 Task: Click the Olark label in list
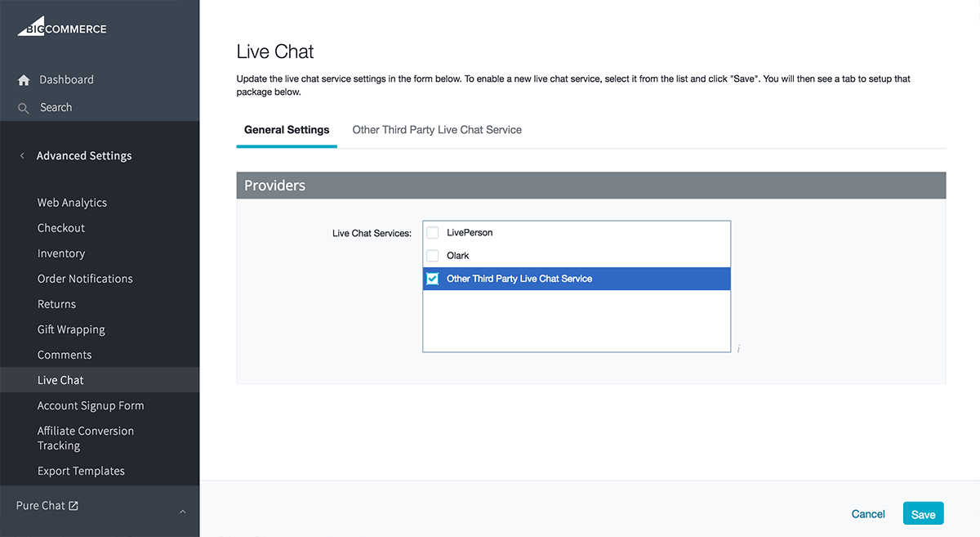tap(458, 256)
